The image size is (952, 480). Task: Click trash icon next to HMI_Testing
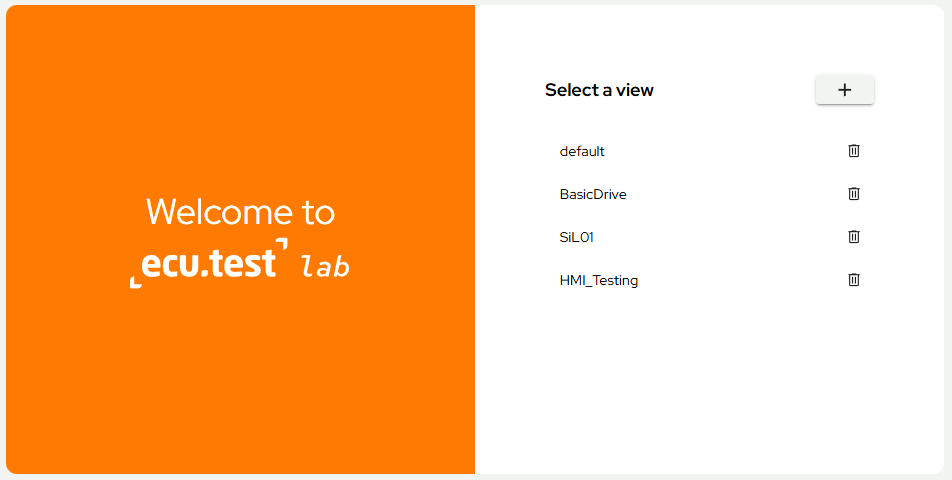854,280
